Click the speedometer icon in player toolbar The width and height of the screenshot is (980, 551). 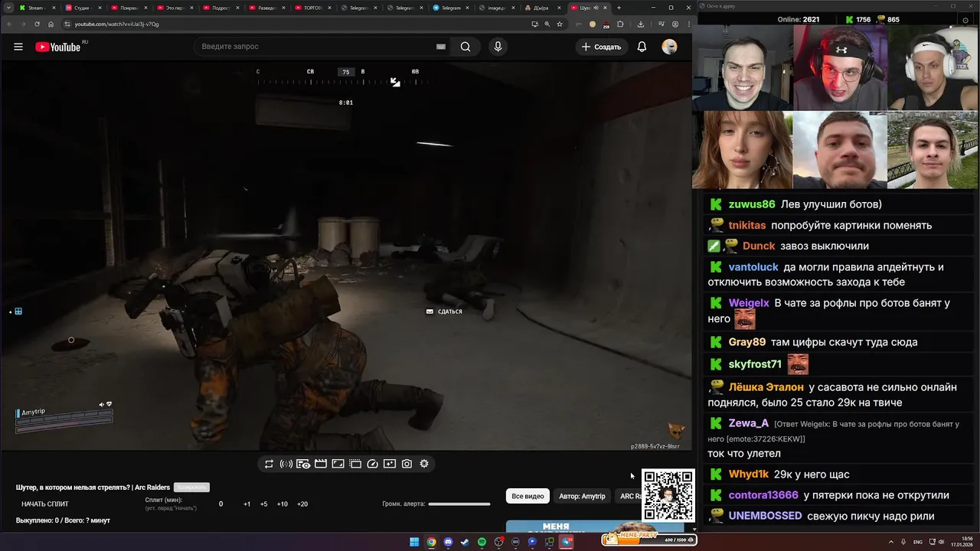(372, 464)
